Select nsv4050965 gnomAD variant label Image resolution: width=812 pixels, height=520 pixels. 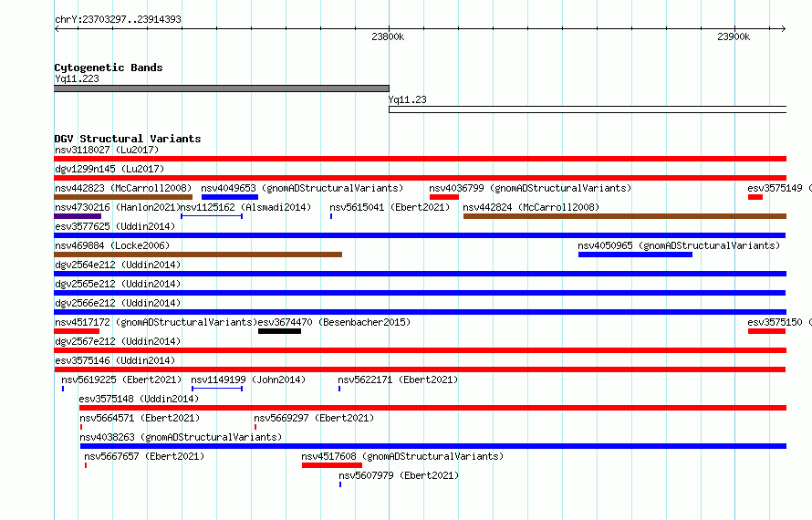(679, 245)
